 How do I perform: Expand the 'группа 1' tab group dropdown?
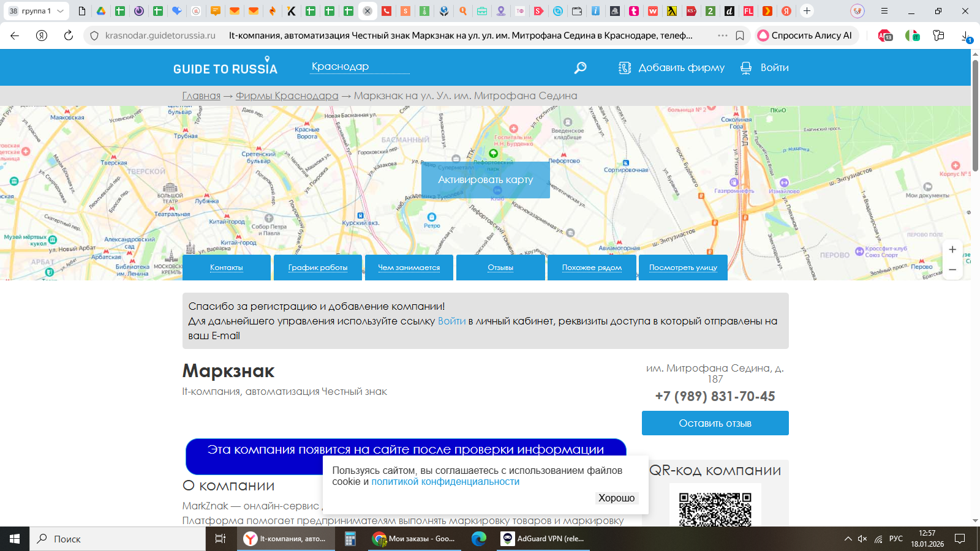point(60,11)
